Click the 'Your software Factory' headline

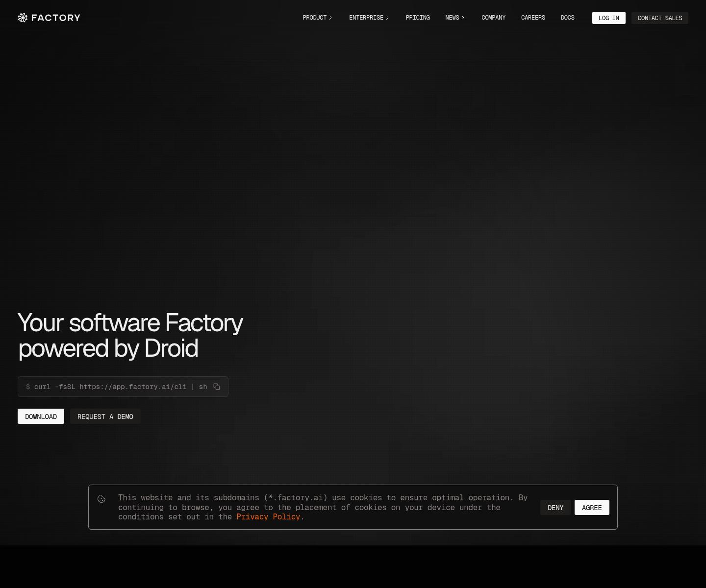(130, 336)
